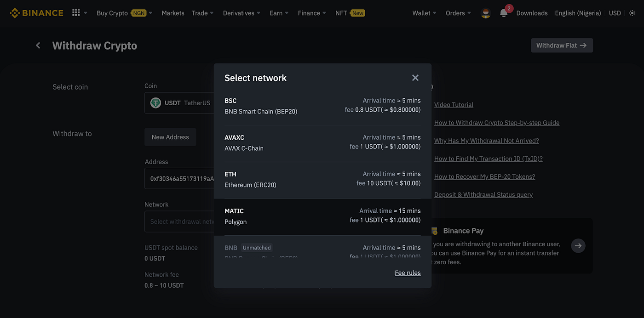The height and width of the screenshot is (318, 644).
Task: Open the Select withdrawal network field
Action: (x=179, y=221)
